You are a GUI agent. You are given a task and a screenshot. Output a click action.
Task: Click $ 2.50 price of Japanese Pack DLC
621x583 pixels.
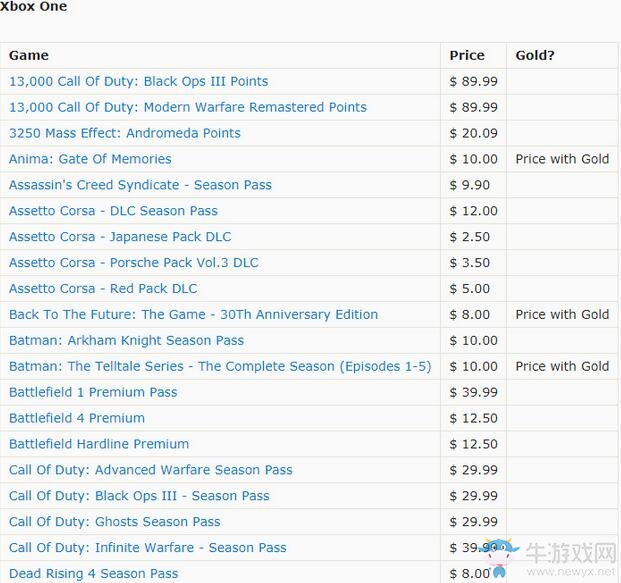tap(470, 237)
